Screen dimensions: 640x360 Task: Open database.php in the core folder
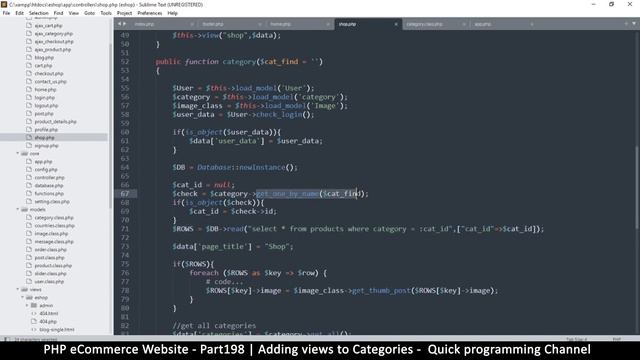tap(49, 185)
